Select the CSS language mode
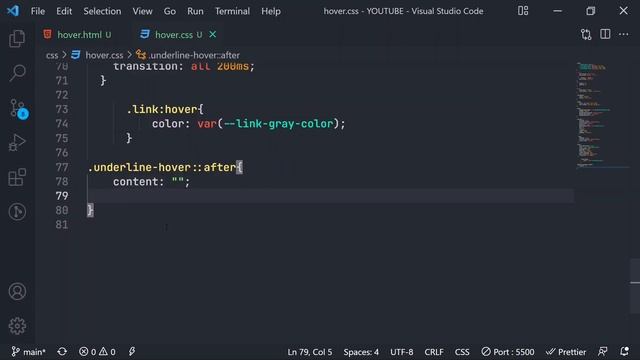The width and height of the screenshot is (640, 360). click(x=462, y=352)
